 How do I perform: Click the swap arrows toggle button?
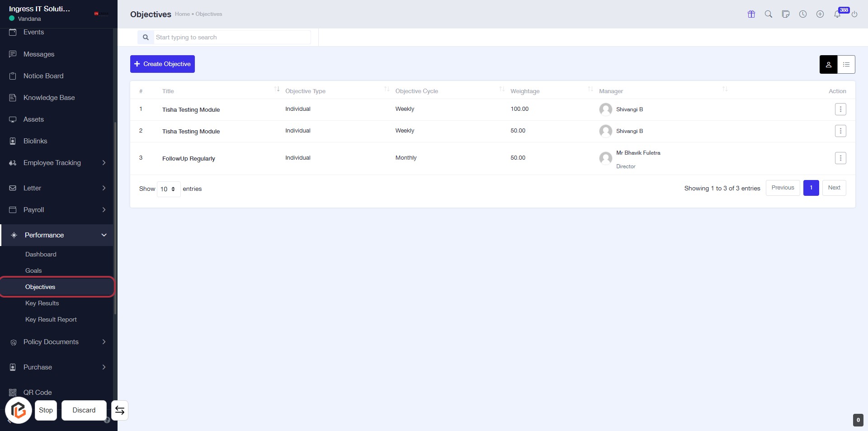tap(120, 410)
